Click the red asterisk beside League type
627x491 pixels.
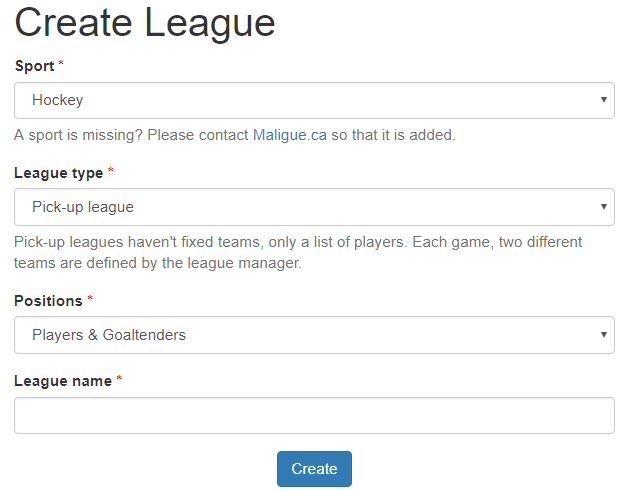[111, 170]
